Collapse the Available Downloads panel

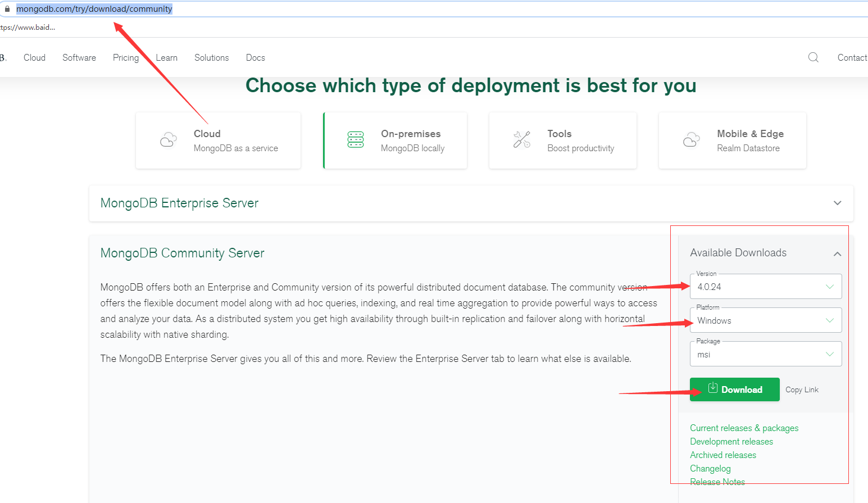[837, 253]
